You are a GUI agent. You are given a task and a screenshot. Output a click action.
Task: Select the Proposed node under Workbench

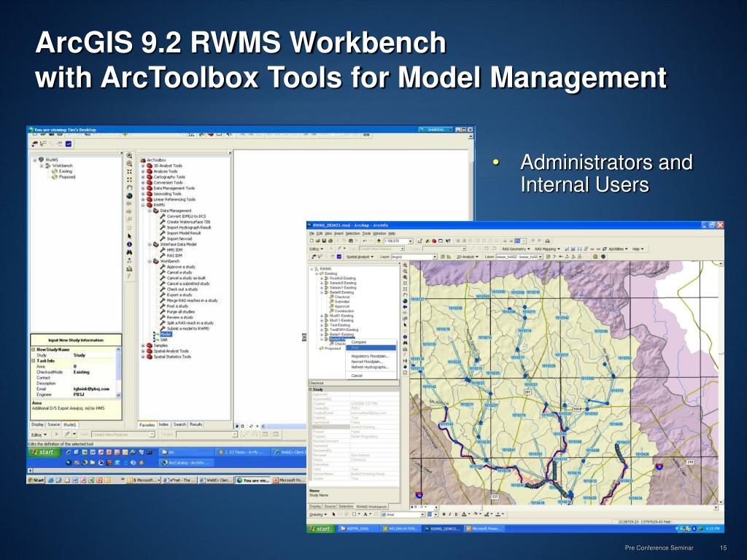tap(63, 176)
